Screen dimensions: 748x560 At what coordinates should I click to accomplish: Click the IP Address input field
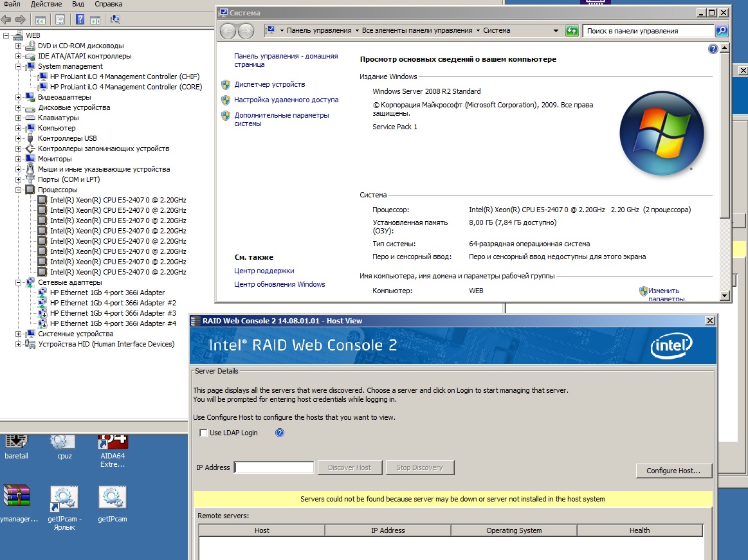275,467
